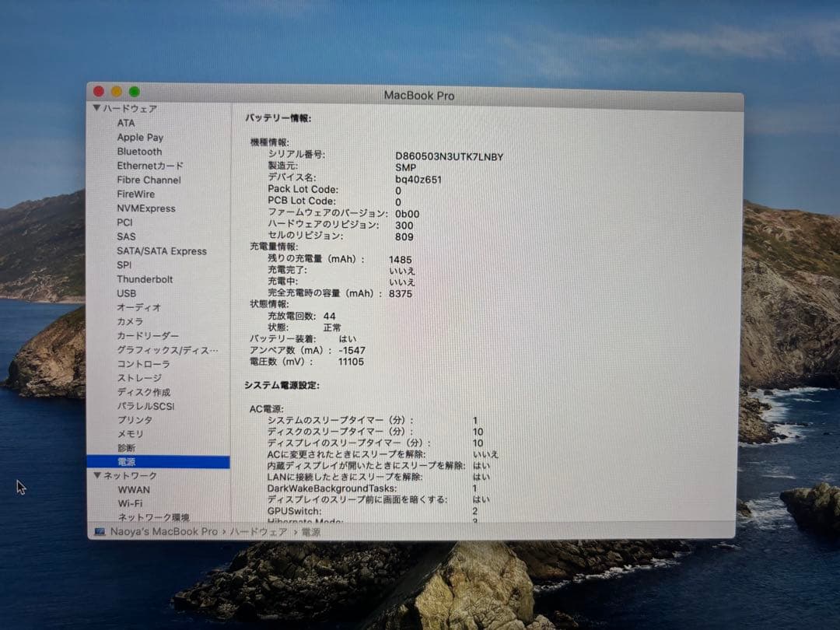This screenshot has height=630, width=840.
Task: Open 診断 diagnostics entry
Action: click(126, 448)
